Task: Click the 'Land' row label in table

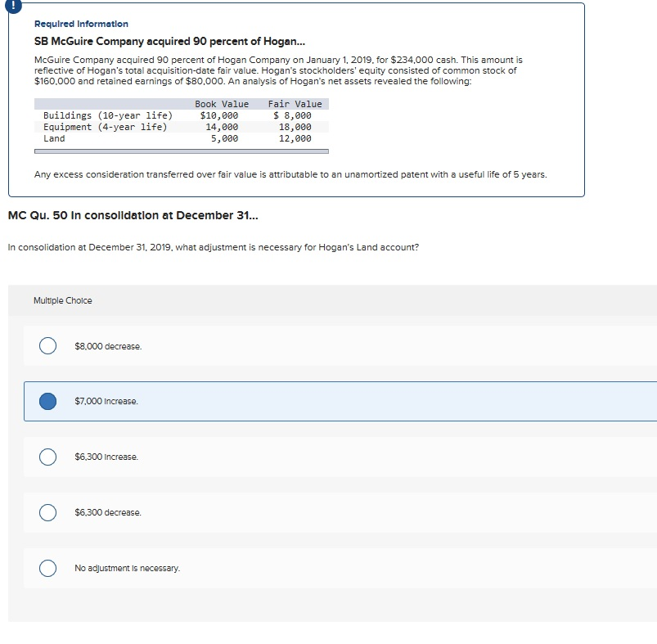Action: (54, 138)
